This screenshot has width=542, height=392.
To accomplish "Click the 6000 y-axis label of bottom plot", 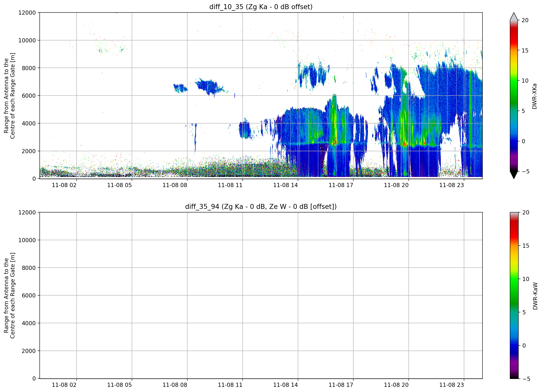I will [29, 295].
